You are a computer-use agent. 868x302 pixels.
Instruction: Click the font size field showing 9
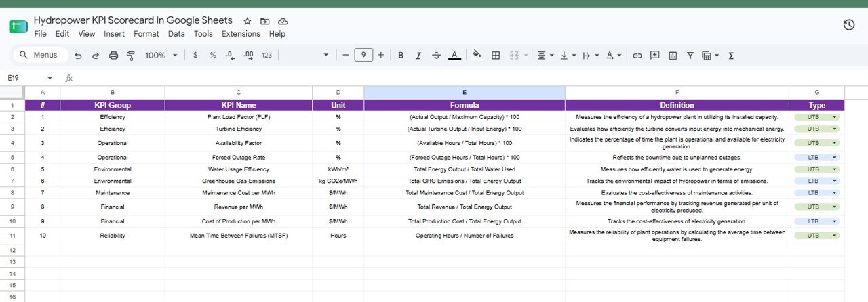pyautogui.click(x=363, y=56)
